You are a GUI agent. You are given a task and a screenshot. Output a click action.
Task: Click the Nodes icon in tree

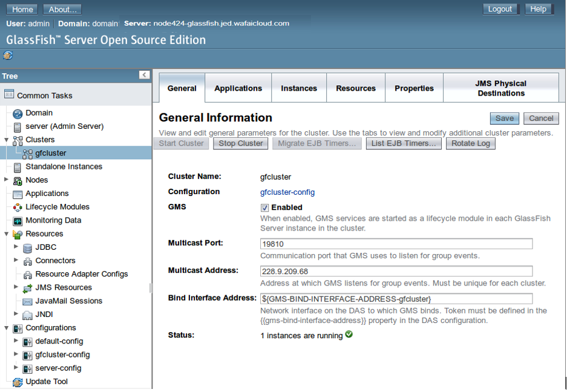click(18, 181)
